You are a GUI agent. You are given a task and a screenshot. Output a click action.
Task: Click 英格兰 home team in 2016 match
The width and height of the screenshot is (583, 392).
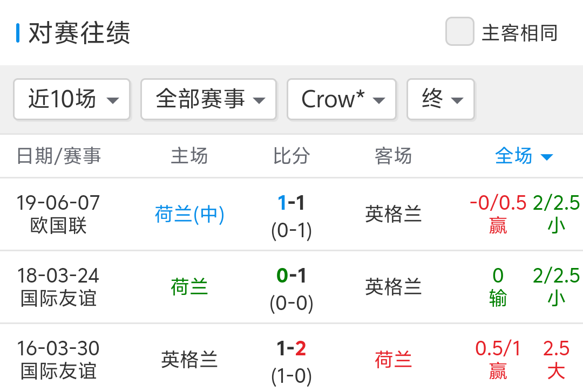(189, 360)
